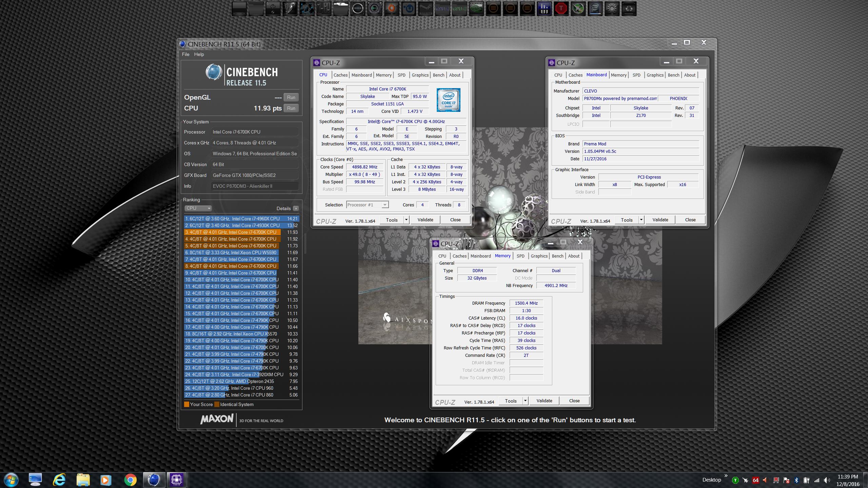868x488 pixels.
Task: Open Processor #1 selection dropdown
Action: [x=368, y=205]
